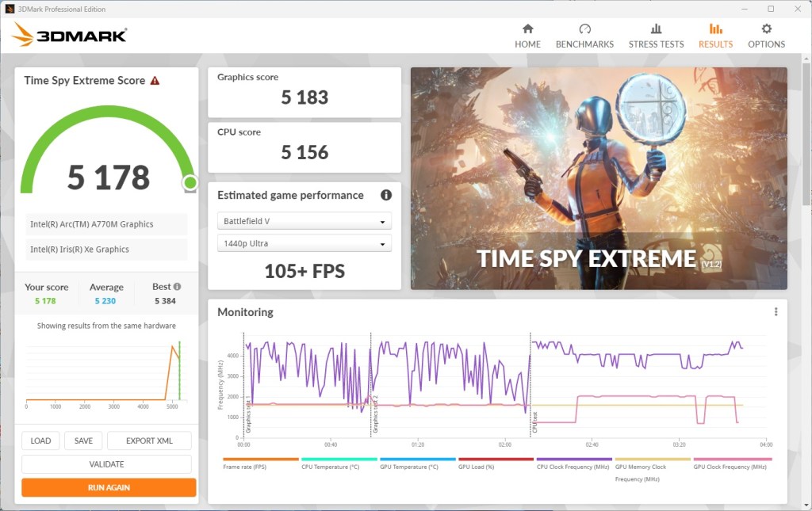
Task: Toggle GPU Clock Frequency legend series
Action: (x=730, y=467)
